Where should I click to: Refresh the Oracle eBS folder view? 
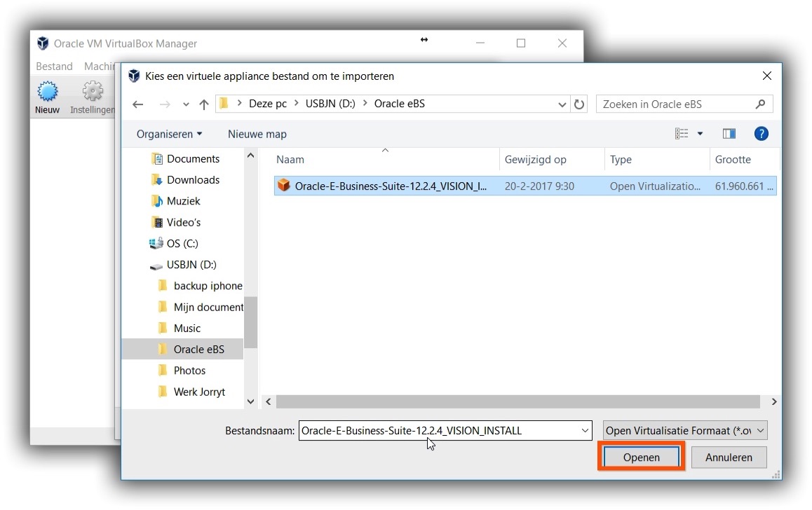pyautogui.click(x=579, y=104)
